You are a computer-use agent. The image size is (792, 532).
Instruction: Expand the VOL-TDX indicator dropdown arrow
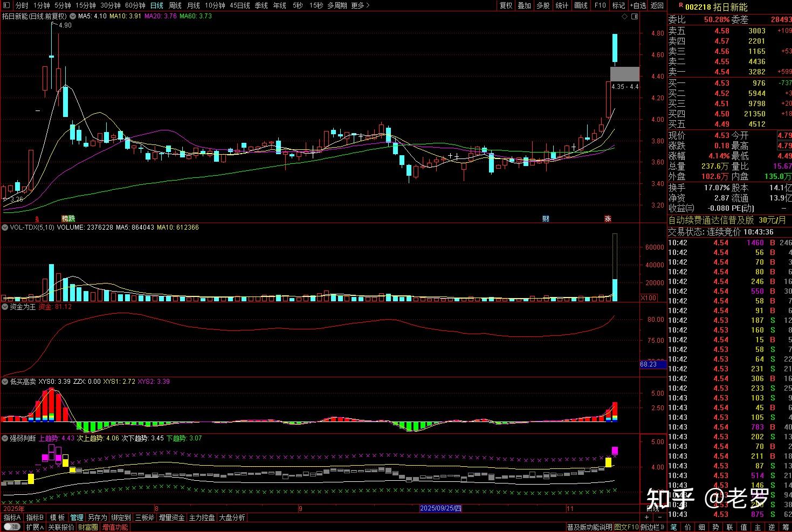coord(5,227)
